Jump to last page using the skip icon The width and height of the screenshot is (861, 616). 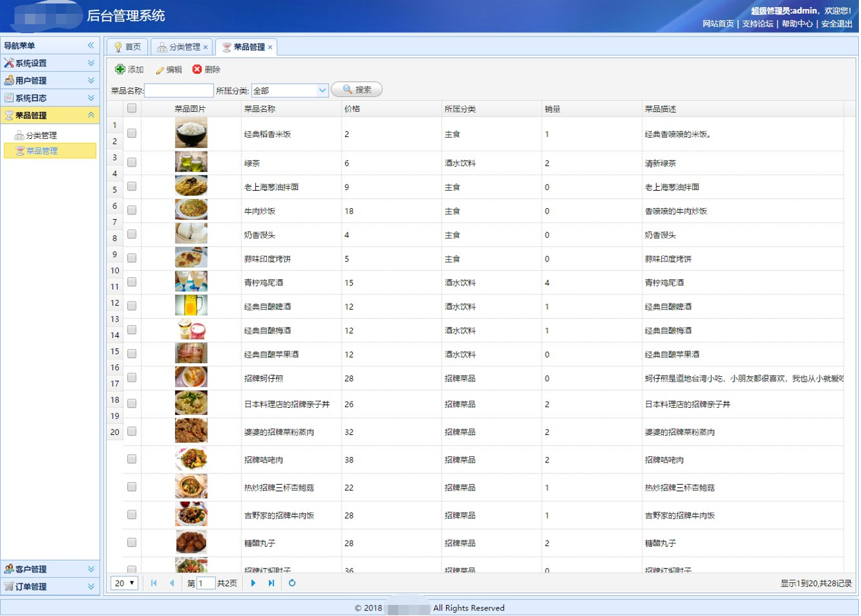(270, 584)
